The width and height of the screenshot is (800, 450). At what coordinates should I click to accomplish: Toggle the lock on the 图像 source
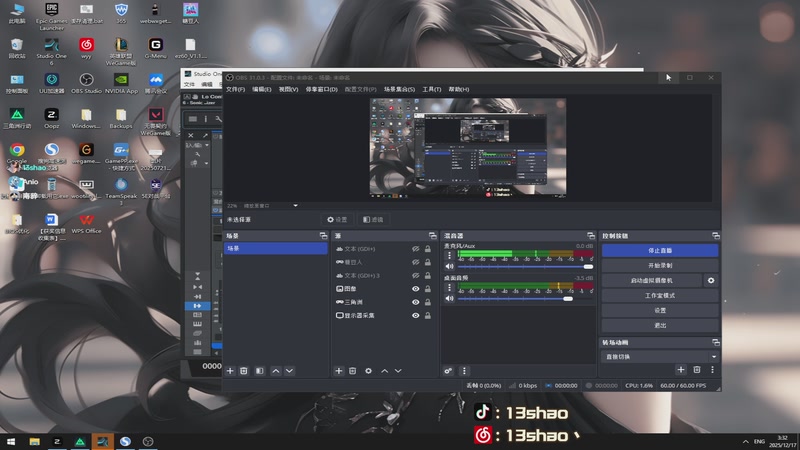click(428, 289)
